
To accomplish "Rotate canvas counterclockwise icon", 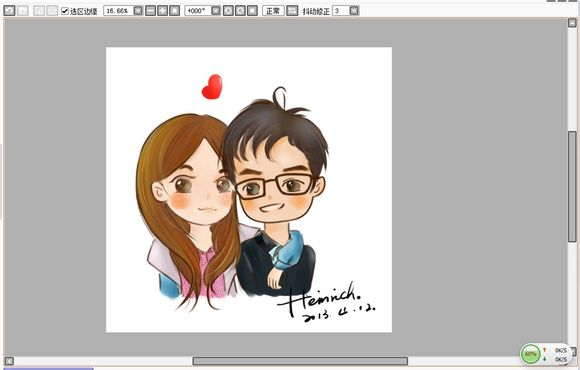I will [x=228, y=11].
